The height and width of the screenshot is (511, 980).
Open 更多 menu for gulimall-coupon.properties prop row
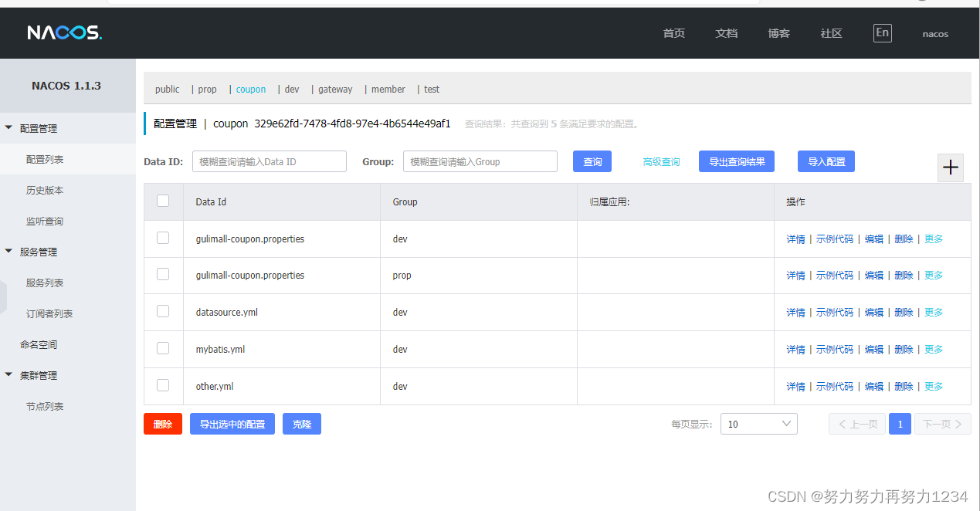(x=934, y=276)
